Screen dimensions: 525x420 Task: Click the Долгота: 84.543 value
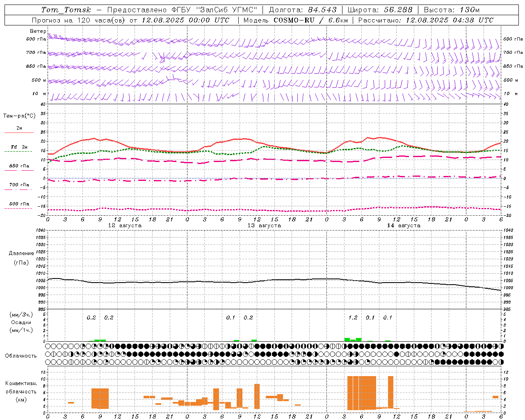tap(303, 10)
